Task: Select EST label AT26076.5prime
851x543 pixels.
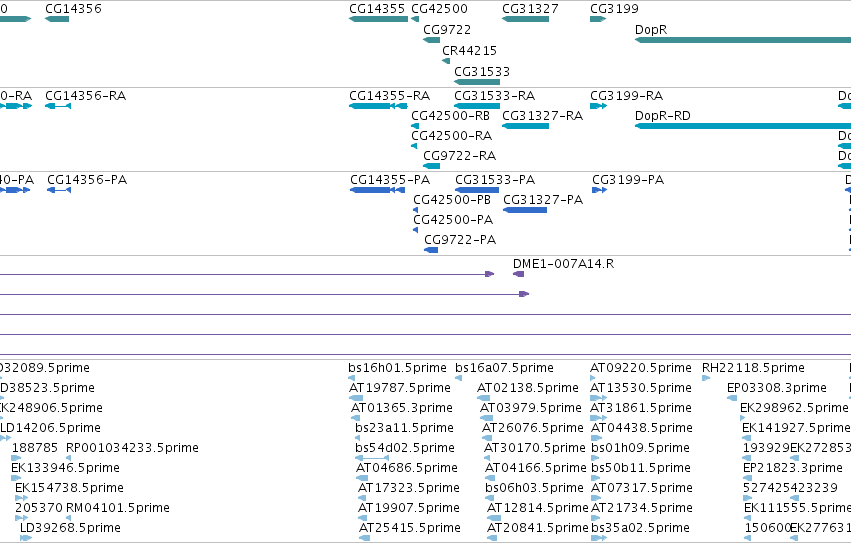Action: pos(533,428)
